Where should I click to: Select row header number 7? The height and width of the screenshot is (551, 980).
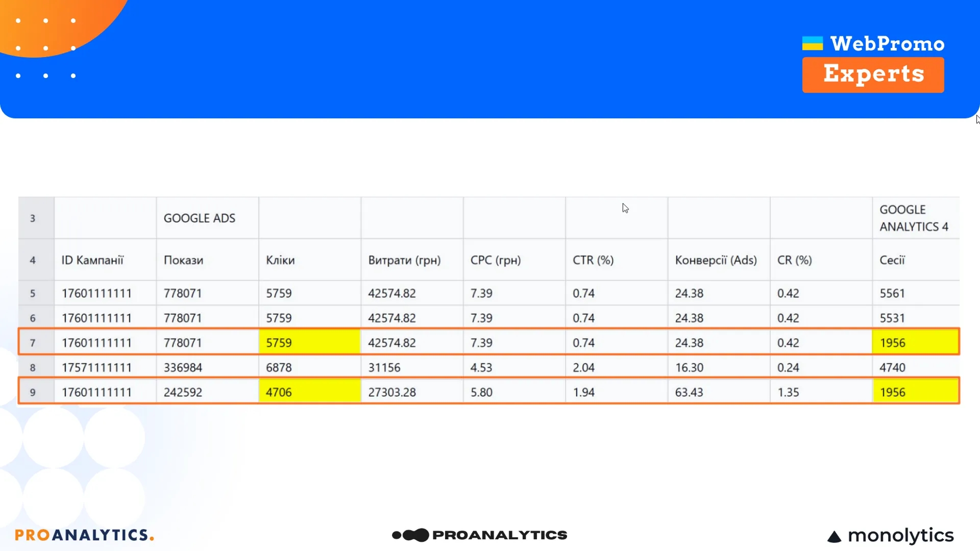(x=33, y=343)
